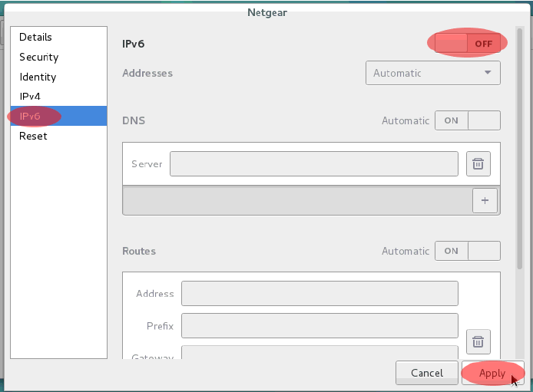Remove the route entry using its trash icon
The width and height of the screenshot is (533, 392).
(x=478, y=342)
